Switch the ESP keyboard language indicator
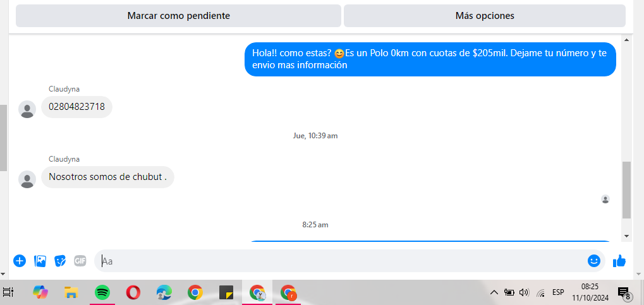Screen dimensions: 644x305 558,292
